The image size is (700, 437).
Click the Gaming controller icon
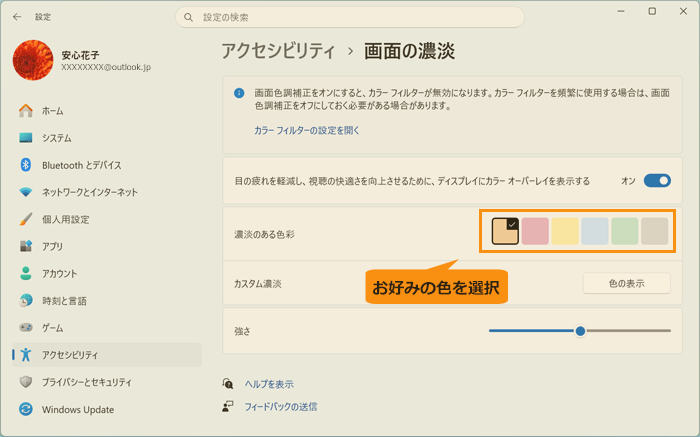pyautogui.click(x=26, y=328)
